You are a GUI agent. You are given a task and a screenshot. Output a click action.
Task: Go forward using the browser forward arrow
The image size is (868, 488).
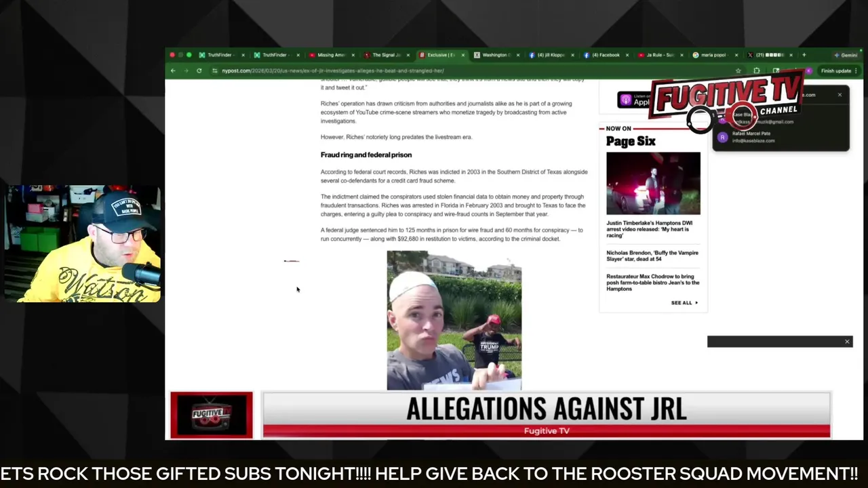186,70
